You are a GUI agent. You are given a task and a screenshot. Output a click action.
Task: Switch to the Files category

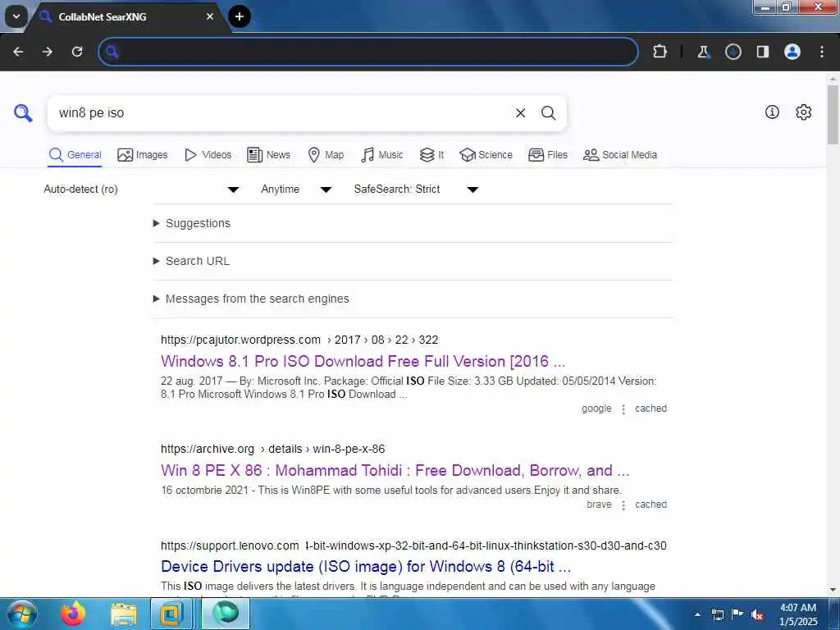[x=547, y=155]
